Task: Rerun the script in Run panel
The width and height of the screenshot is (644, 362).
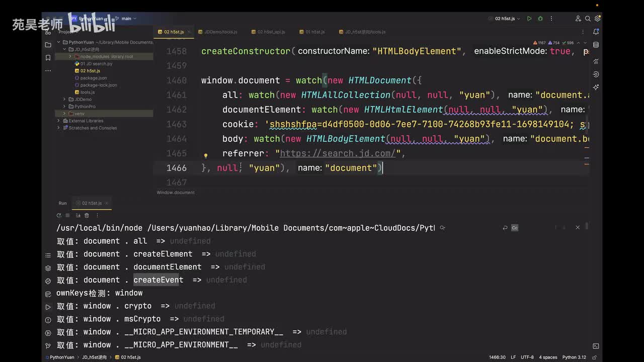Action: point(58,215)
